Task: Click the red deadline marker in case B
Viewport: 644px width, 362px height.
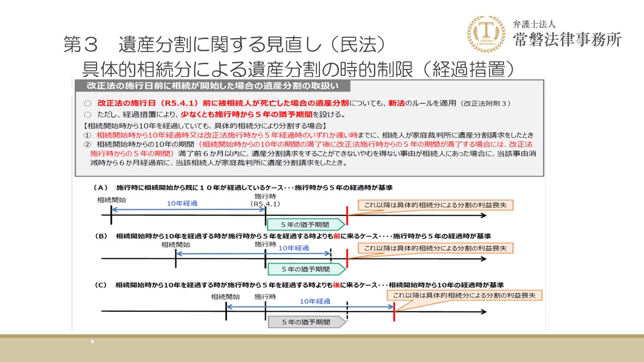Action: tap(347, 258)
